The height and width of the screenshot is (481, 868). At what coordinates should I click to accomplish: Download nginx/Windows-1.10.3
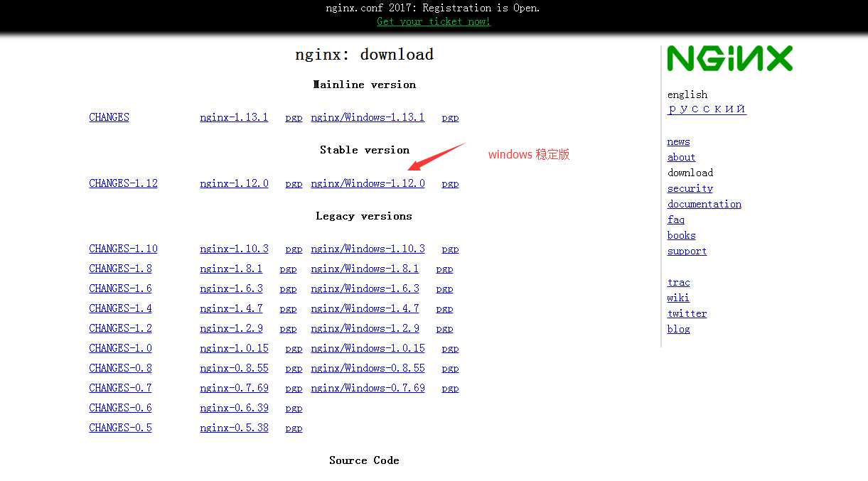(368, 249)
